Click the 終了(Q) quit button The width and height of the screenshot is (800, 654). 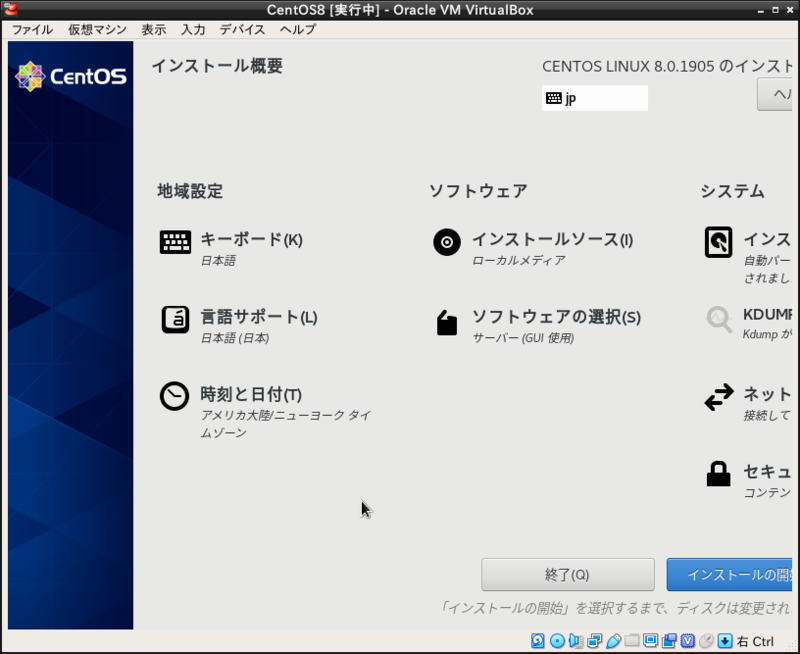point(567,574)
